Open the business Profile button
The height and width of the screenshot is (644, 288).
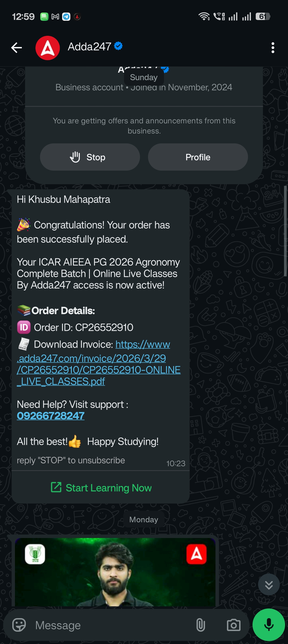click(x=198, y=157)
